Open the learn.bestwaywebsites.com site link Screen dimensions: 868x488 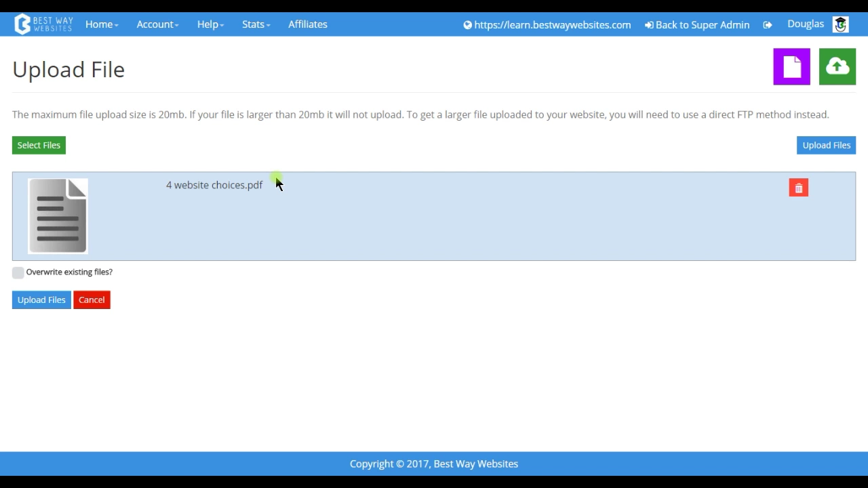coord(547,25)
